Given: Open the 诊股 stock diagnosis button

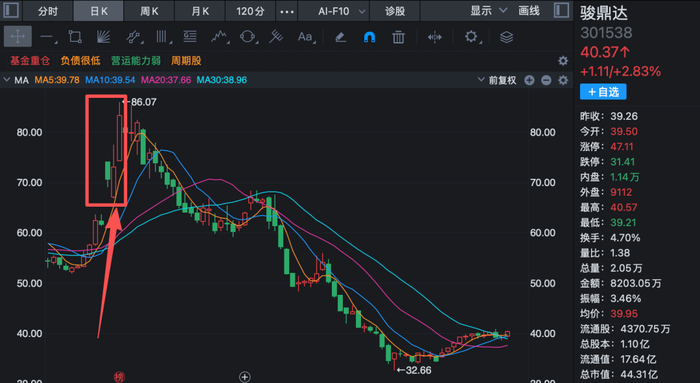Looking at the screenshot, I should [395, 11].
